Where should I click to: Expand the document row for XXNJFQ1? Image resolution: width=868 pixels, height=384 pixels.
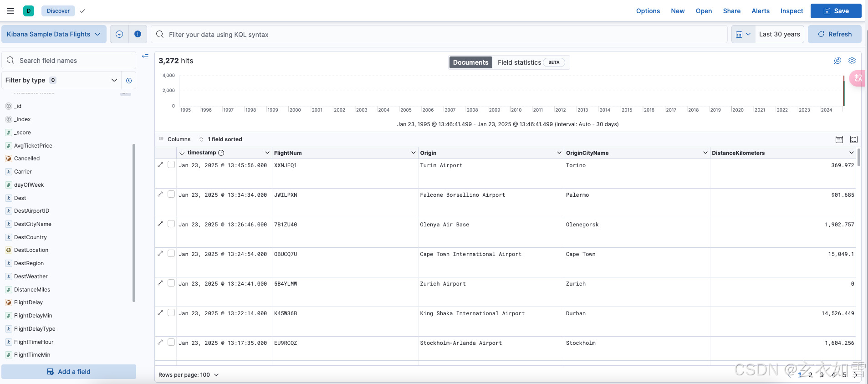click(x=160, y=164)
